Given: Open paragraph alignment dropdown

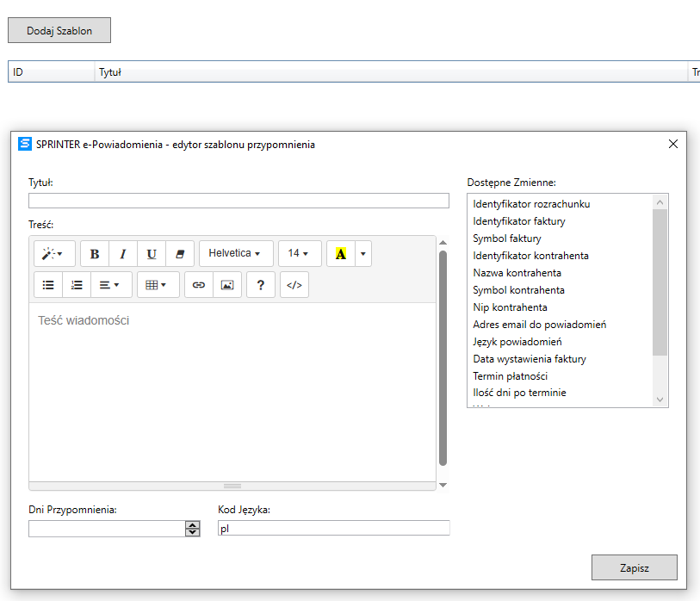Looking at the screenshot, I should [109, 285].
